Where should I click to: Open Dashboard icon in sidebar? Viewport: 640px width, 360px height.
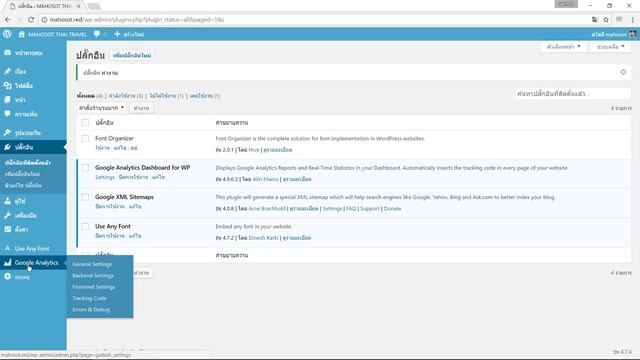pyautogui.click(x=7, y=53)
